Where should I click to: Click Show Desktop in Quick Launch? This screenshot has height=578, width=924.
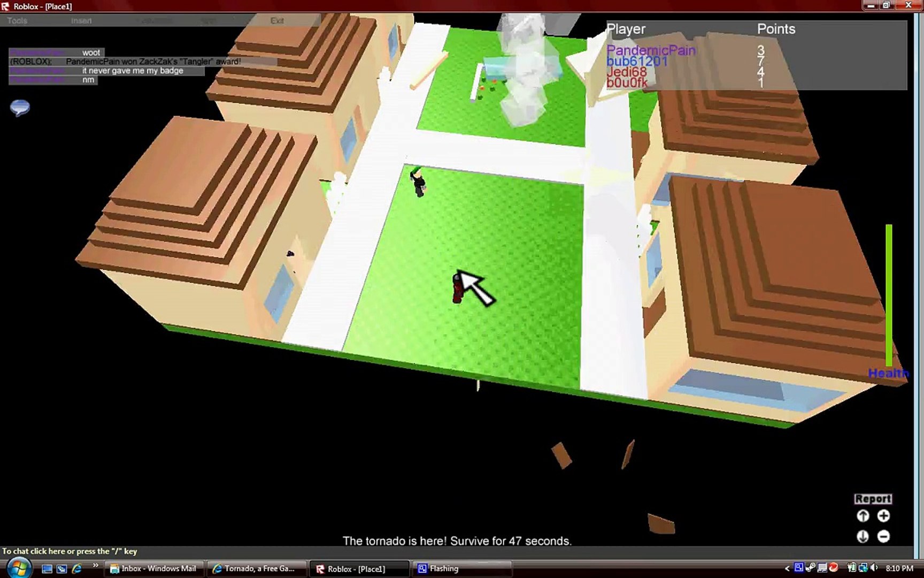(47, 569)
